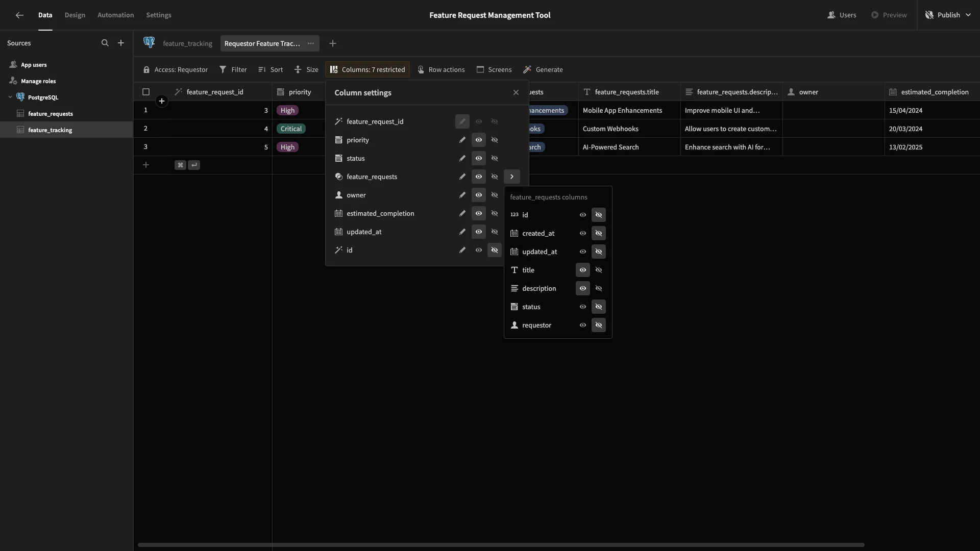Click the feature_request_id column header
This screenshot has width=980, height=551.
[x=215, y=92]
